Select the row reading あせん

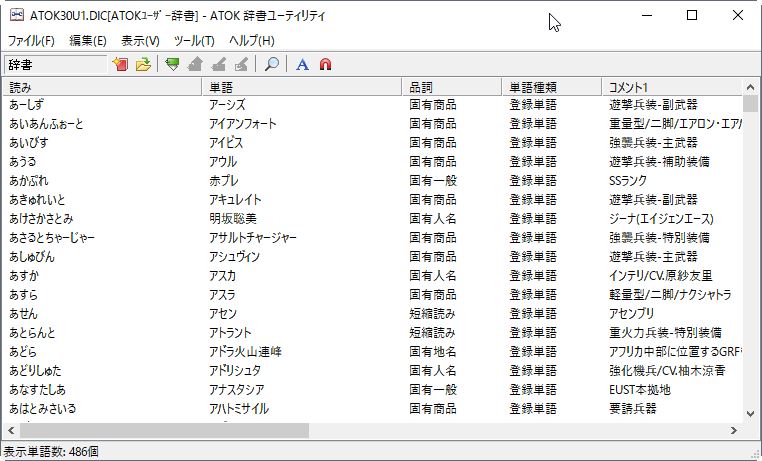[23, 313]
